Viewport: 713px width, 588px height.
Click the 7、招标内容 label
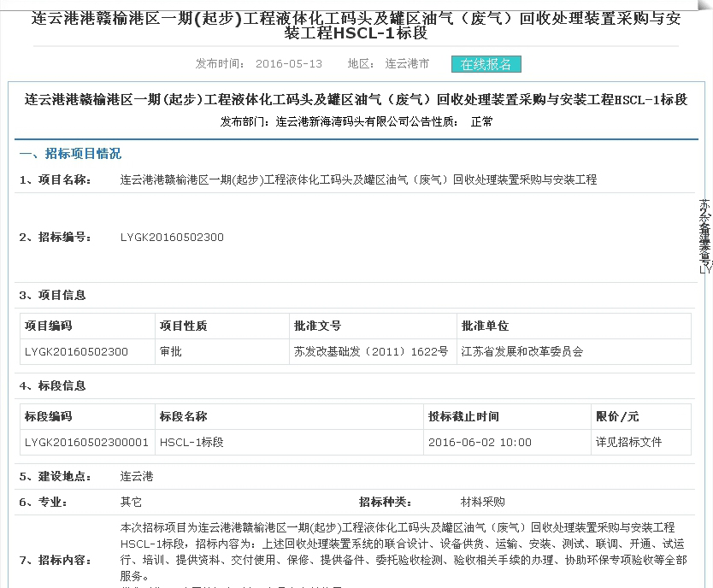pyautogui.click(x=55, y=561)
